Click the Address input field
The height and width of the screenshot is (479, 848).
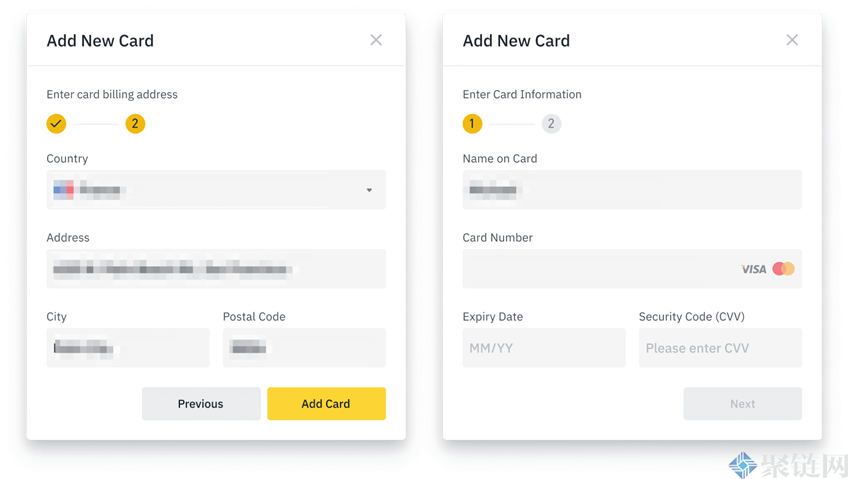pyautogui.click(x=215, y=269)
